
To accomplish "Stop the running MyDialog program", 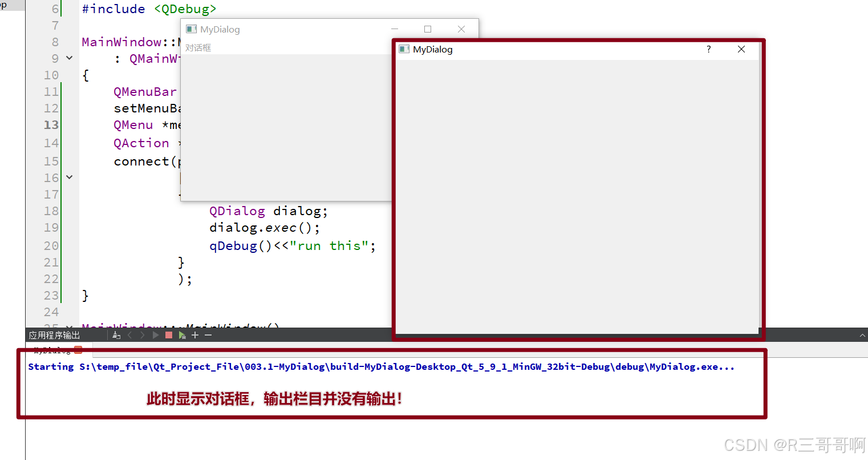I will [169, 335].
